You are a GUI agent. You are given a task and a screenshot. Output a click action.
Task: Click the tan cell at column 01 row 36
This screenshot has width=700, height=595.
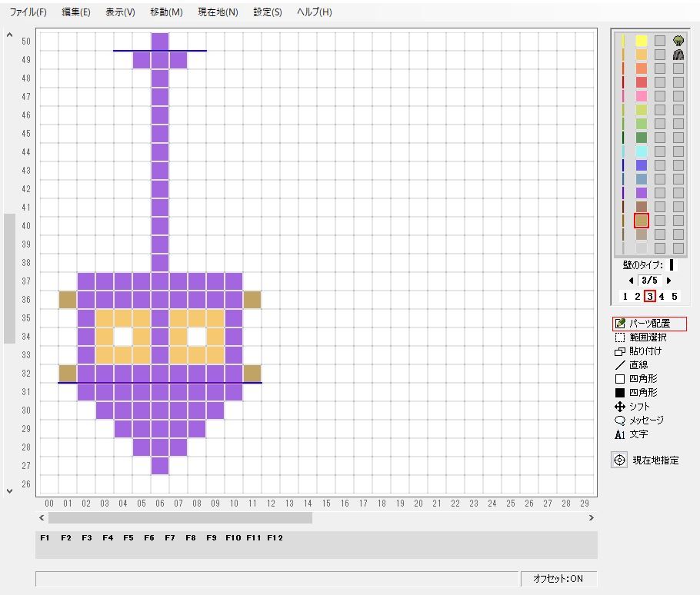pos(68,300)
